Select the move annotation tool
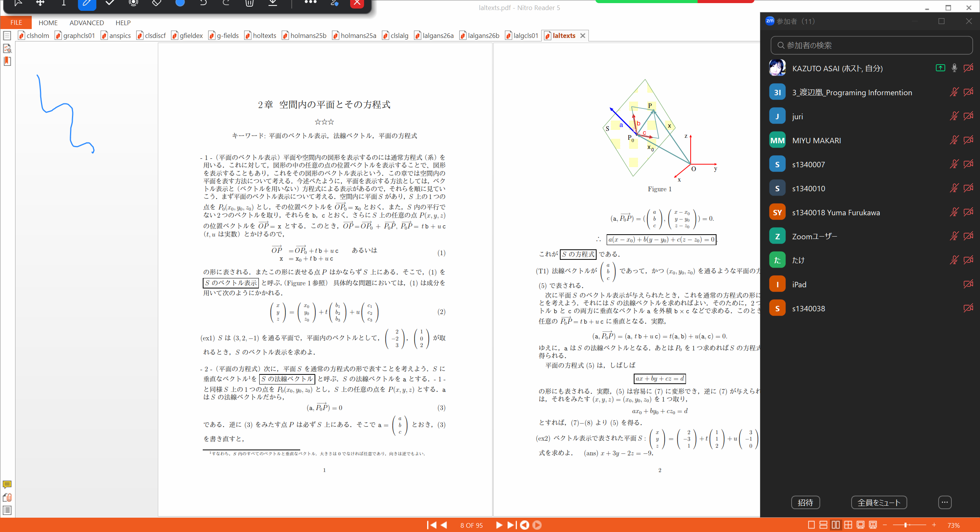 pyautogui.click(x=40, y=3)
